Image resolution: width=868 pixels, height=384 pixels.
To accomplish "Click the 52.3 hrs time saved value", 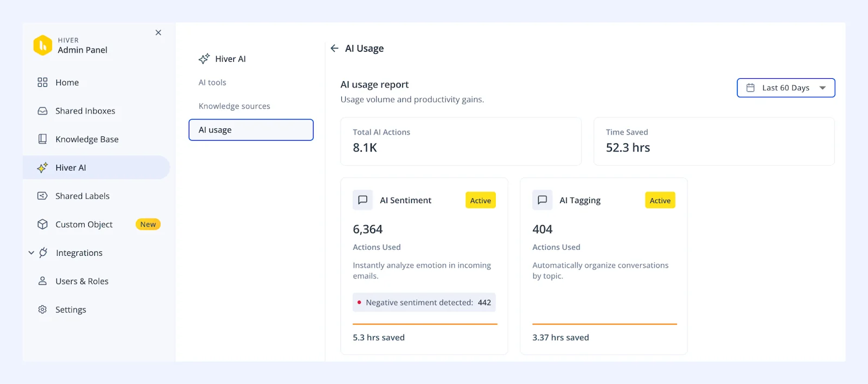I will pyautogui.click(x=628, y=148).
